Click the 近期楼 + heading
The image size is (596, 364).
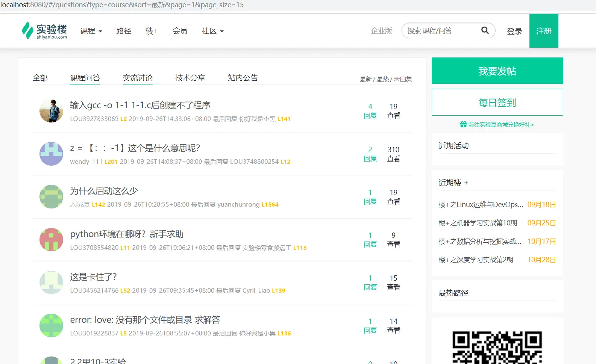point(453,183)
